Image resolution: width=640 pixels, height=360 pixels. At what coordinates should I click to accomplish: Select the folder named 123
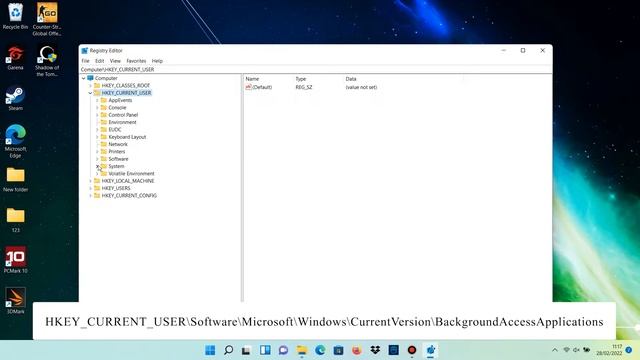click(16, 220)
